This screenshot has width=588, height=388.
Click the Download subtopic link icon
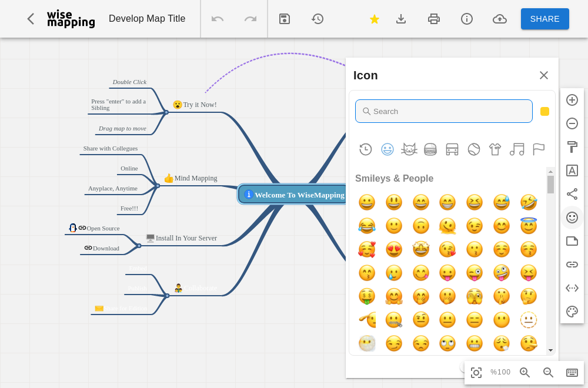tap(88, 248)
